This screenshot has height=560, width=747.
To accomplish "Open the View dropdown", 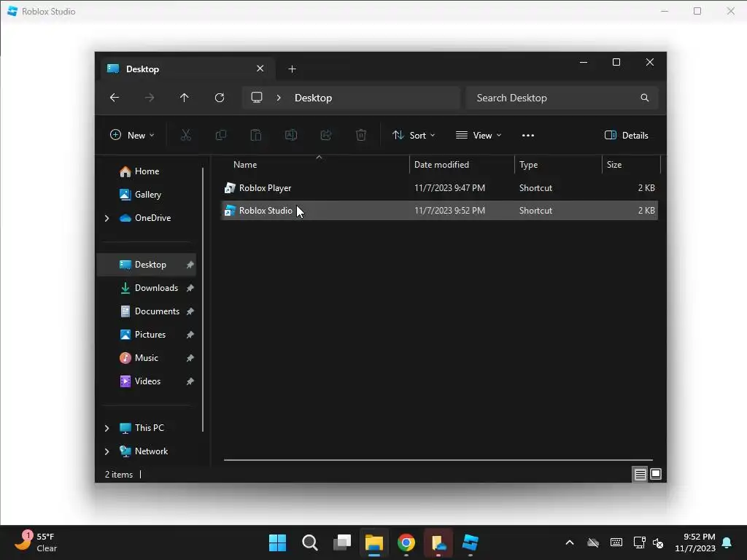I will pos(479,135).
